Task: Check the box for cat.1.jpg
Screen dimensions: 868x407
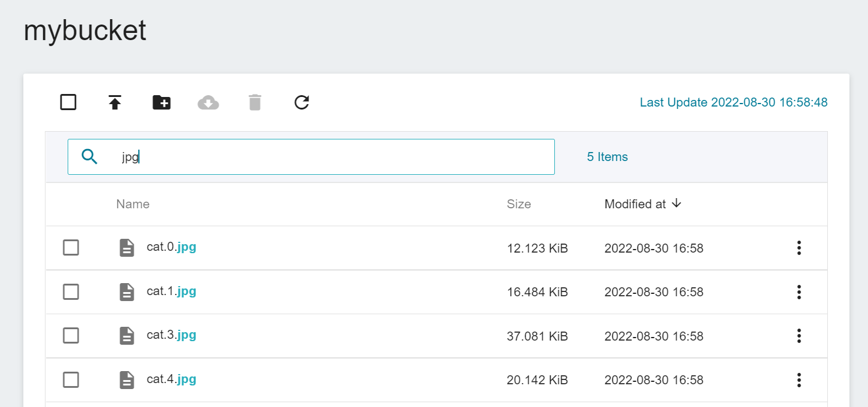Action: (x=71, y=292)
